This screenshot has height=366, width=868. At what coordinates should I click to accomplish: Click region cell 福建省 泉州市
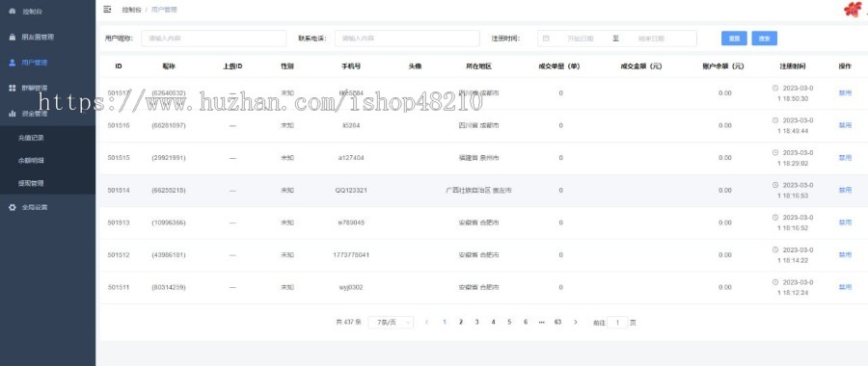[x=478, y=158]
